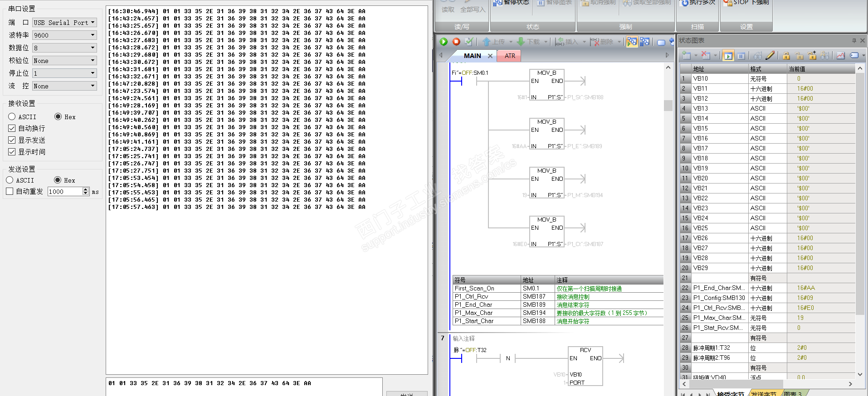Open the 端口 USB Serial Port dropdown
Viewport: 868px width, 396px height.
click(x=64, y=22)
